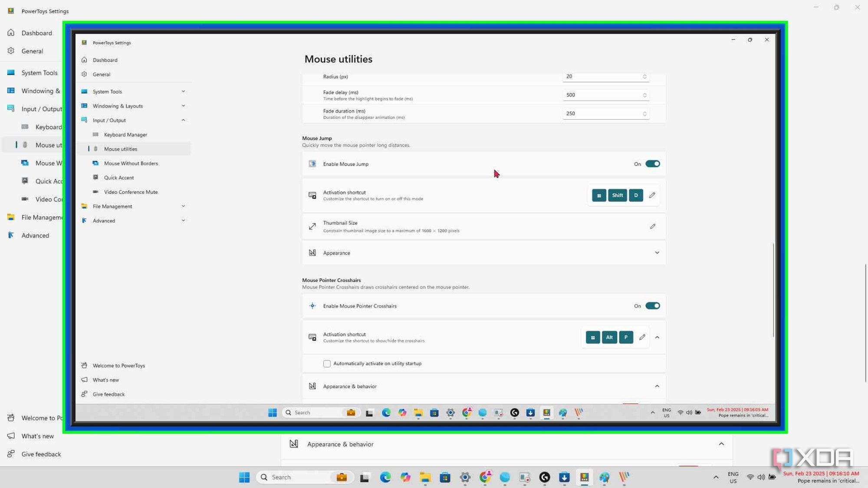
Task: Expand System Tools chevron in the green-framed window
Action: coord(183,92)
